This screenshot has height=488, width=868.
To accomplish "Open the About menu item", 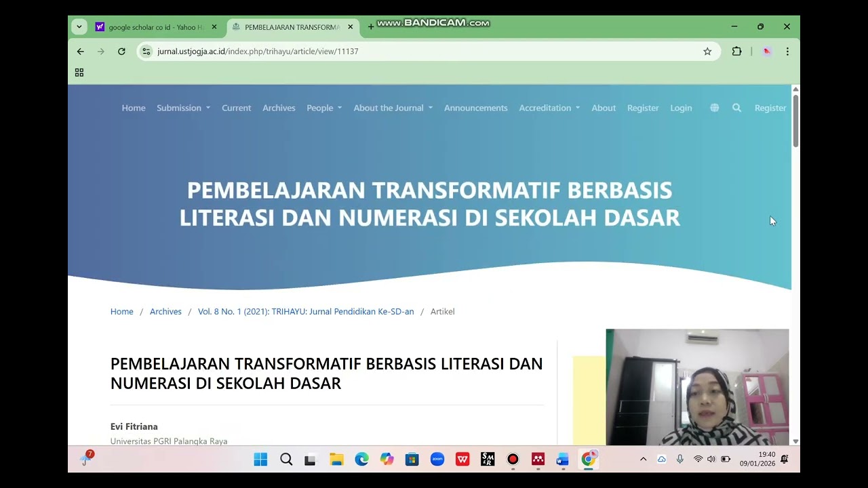I will pos(604,108).
